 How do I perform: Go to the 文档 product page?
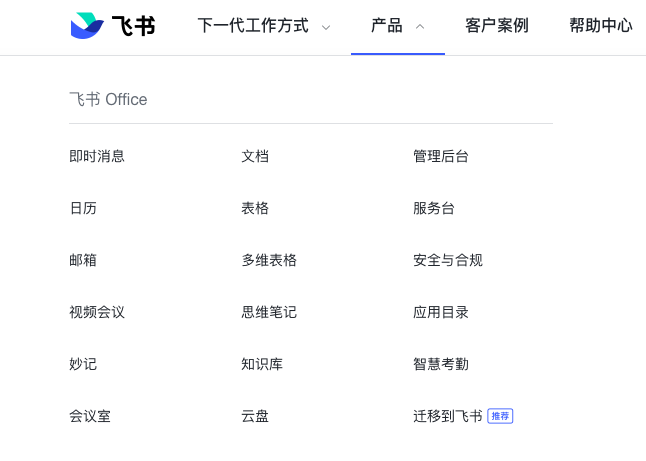coord(255,156)
